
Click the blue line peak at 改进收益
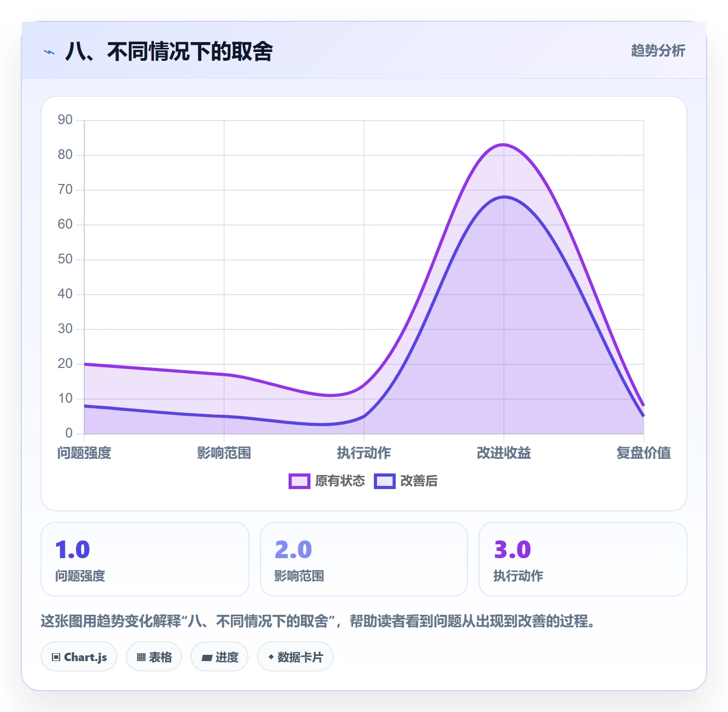(x=503, y=197)
